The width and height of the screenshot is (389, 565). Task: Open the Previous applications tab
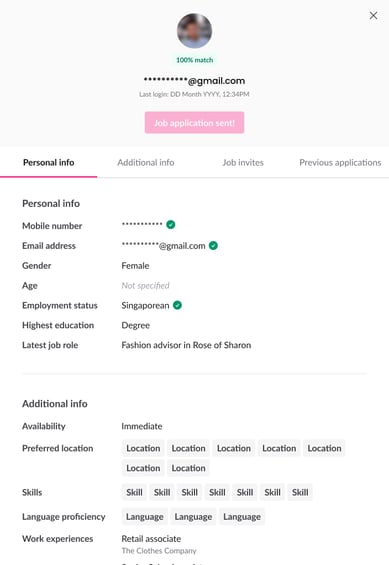coord(340,163)
